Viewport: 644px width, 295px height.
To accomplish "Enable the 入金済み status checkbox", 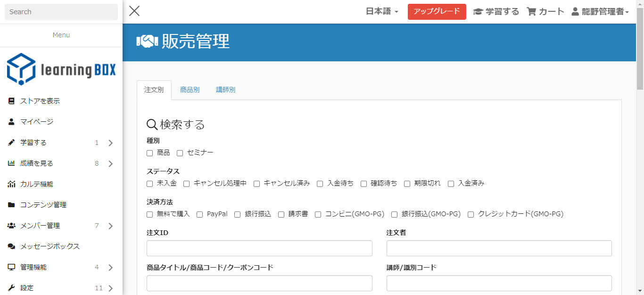I will pyautogui.click(x=451, y=184).
